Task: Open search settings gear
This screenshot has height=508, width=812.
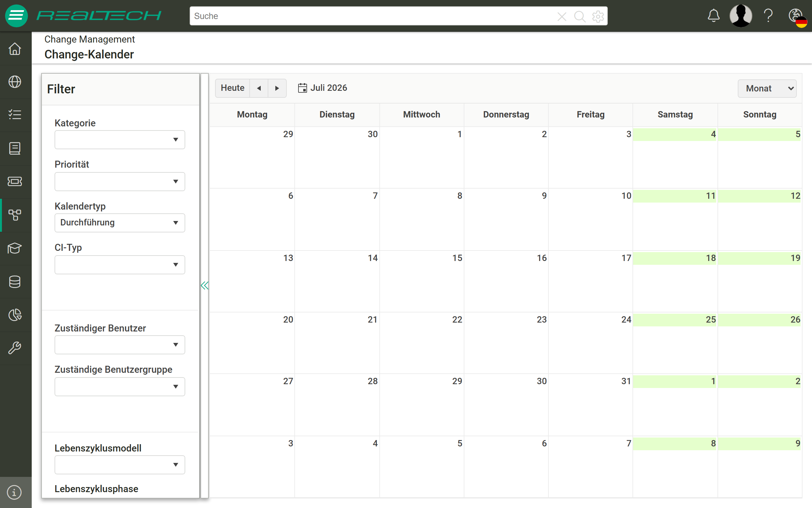Action: (598, 16)
